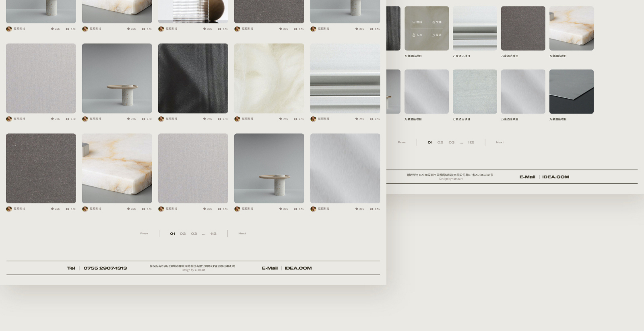
Task: Open the white fur texture thumbnail
Action: [269, 79]
